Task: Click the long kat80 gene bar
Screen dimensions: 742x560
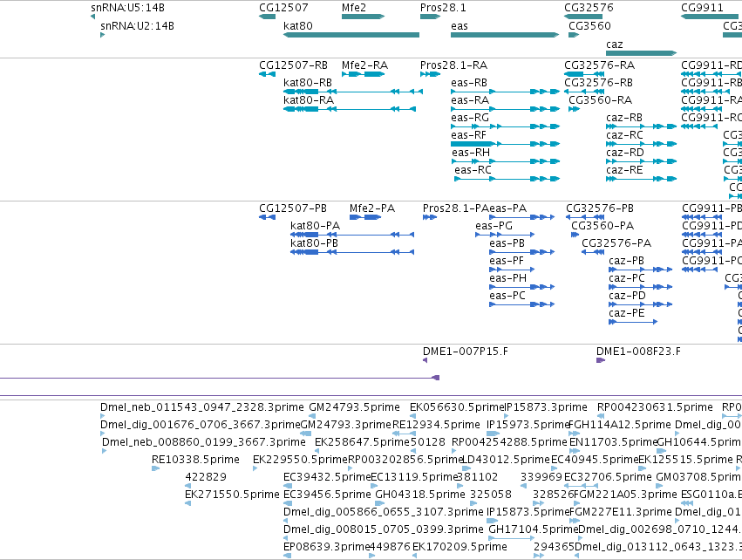Action: pyautogui.click(x=351, y=35)
